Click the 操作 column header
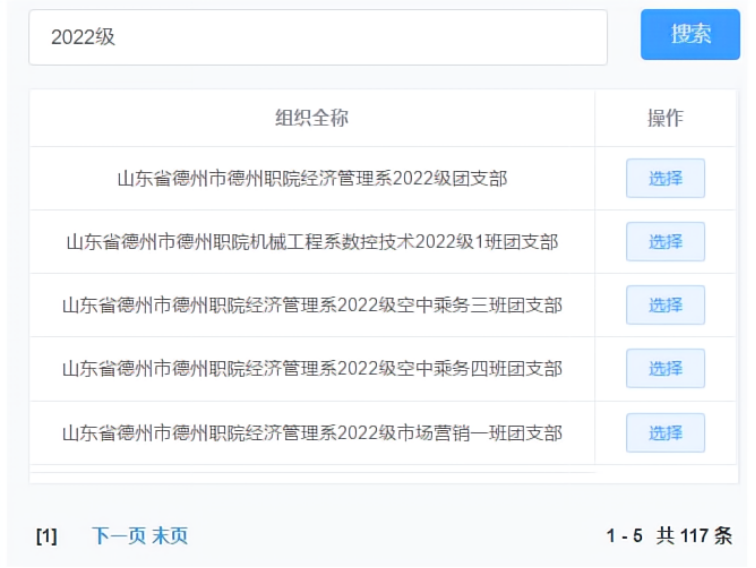 (x=665, y=118)
